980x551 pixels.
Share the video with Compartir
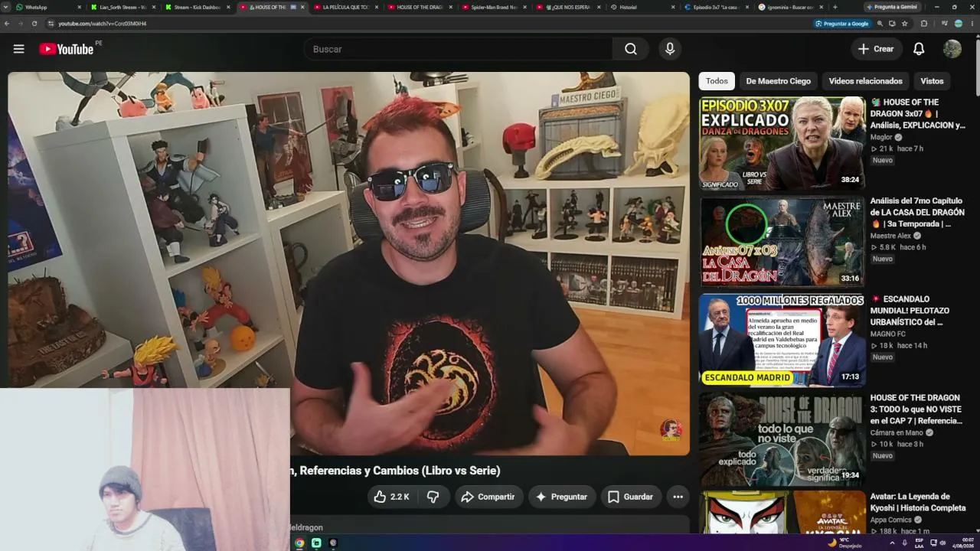(488, 497)
